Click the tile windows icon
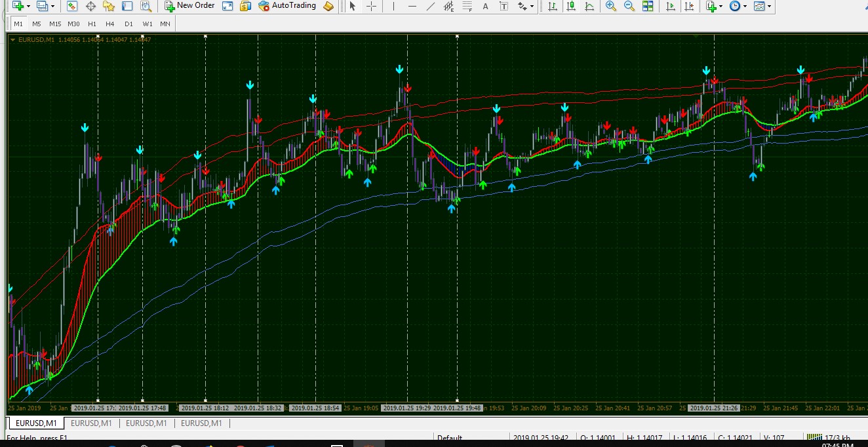 (x=648, y=6)
